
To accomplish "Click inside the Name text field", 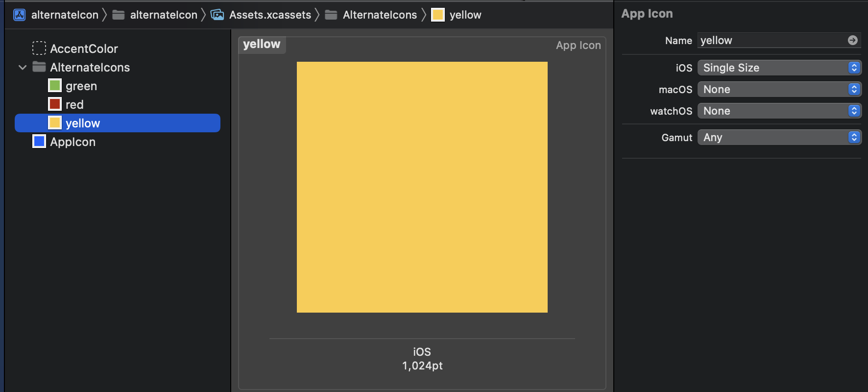I will [749, 40].
